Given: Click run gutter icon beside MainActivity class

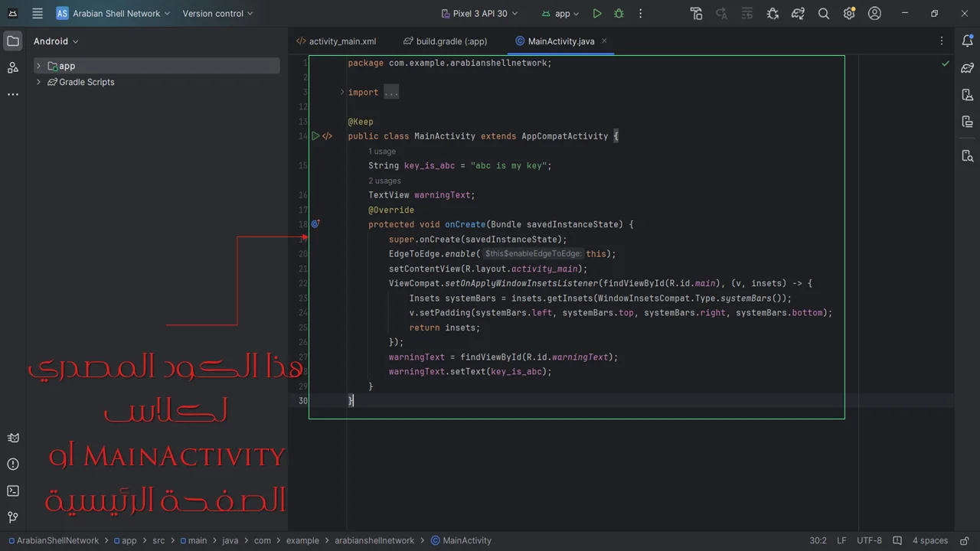Looking at the screenshot, I should [x=315, y=136].
